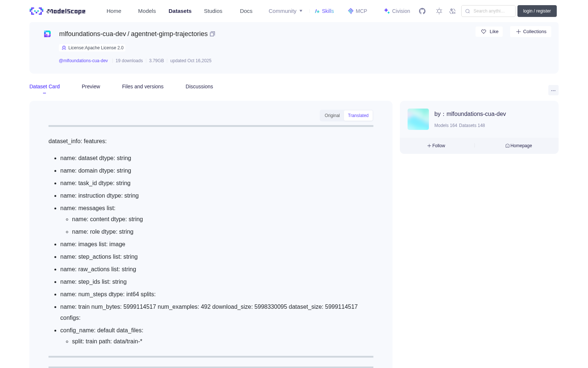The width and height of the screenshot is (588, 368).
Task: Click the dataset title agentnet-gimp-trajectories
Action: [x=169, y=34]
